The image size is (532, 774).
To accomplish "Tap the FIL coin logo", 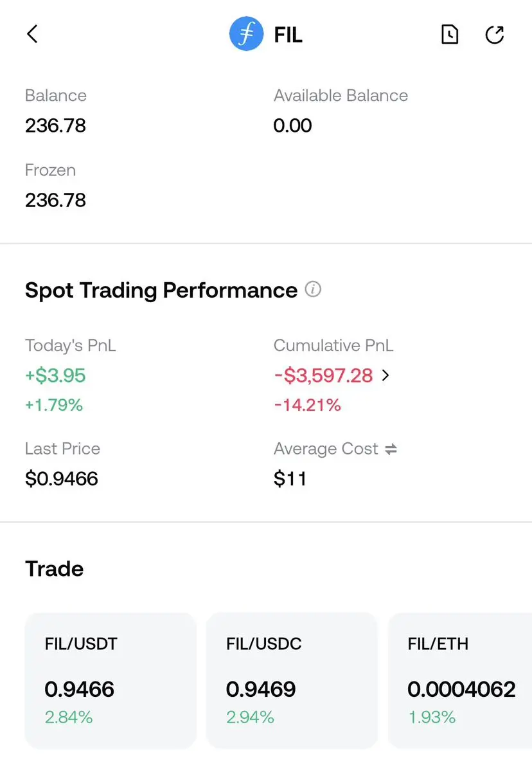I will click(x=246, y=34).
